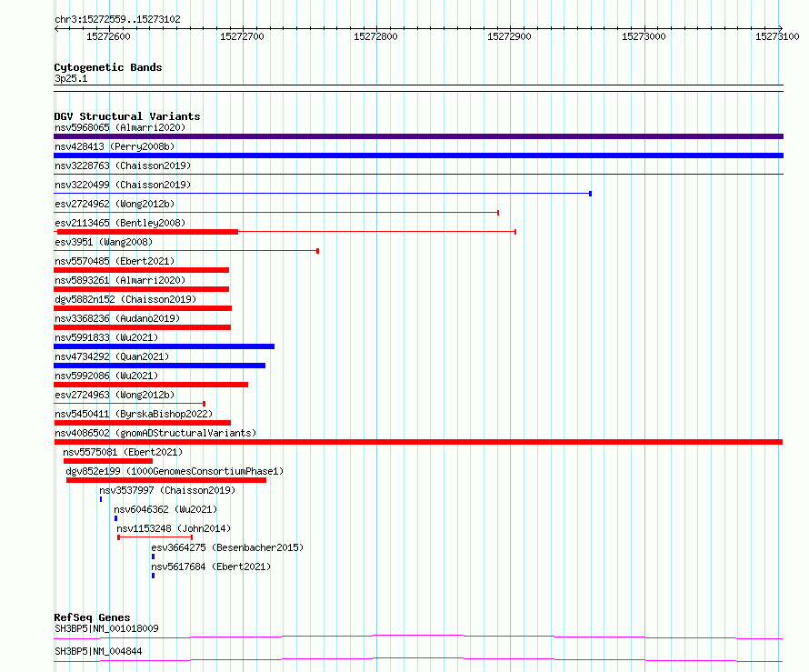Select esv2724962 (Wong2012b) label
The height and width of the screenshot is (672, 809).
pyautogui.click(x=115, y=204)
